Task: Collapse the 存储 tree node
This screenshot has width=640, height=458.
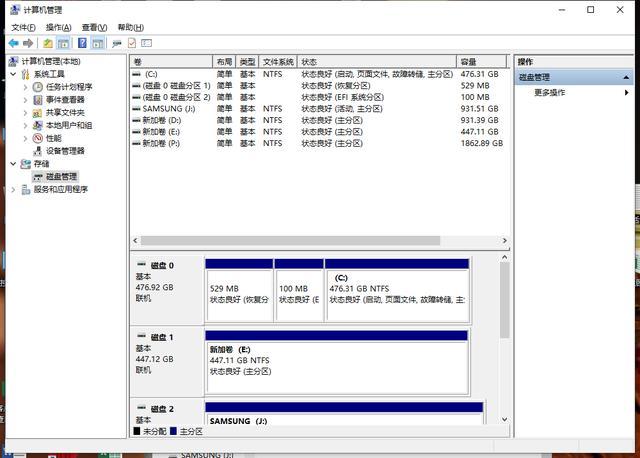Action: 13,164
